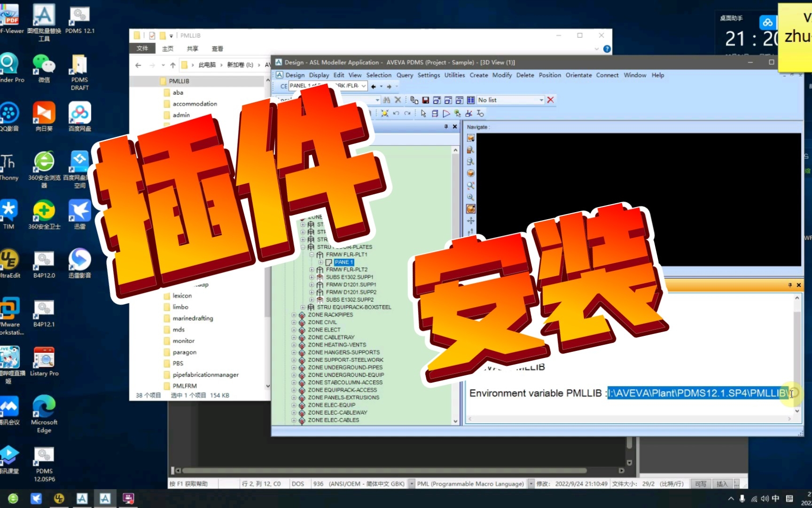The height and width of the screenshot is (508, 812).
Task: Select the arrow pick tool in the toolbar
Action: point(423,113)
